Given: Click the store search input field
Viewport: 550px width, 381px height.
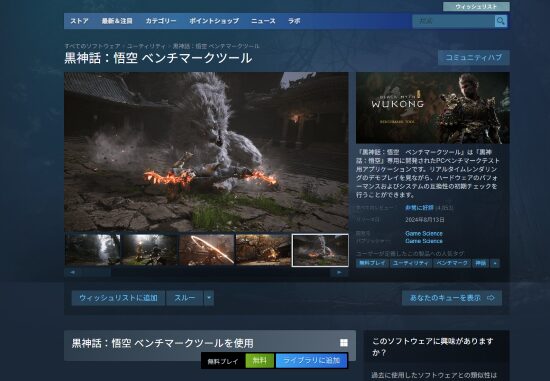Looking at the screenshot, I should pyautogui.click(x=454, y=21).
